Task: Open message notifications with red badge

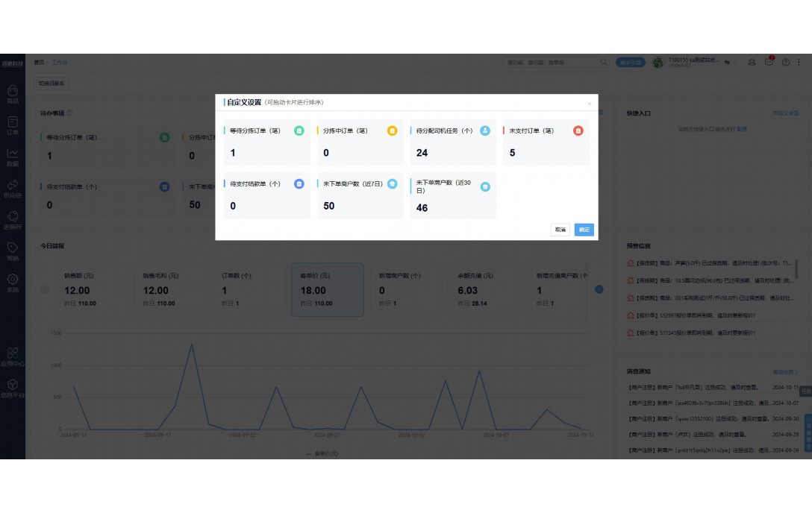Action: 769,63
